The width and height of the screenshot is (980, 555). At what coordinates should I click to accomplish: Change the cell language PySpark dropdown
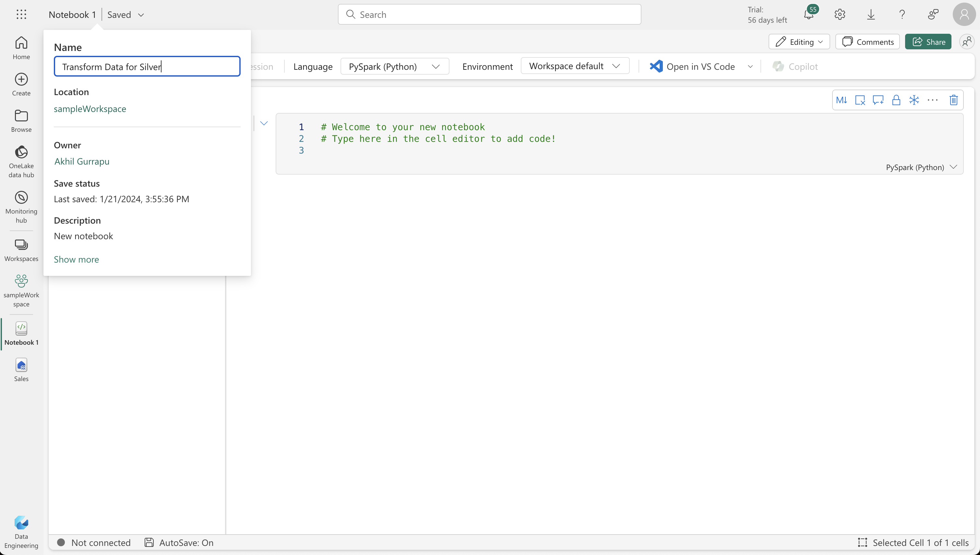[921, 167]
